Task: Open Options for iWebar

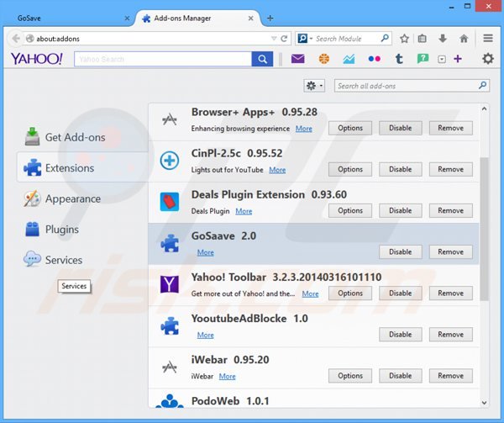Action: (x=350, y=376)
